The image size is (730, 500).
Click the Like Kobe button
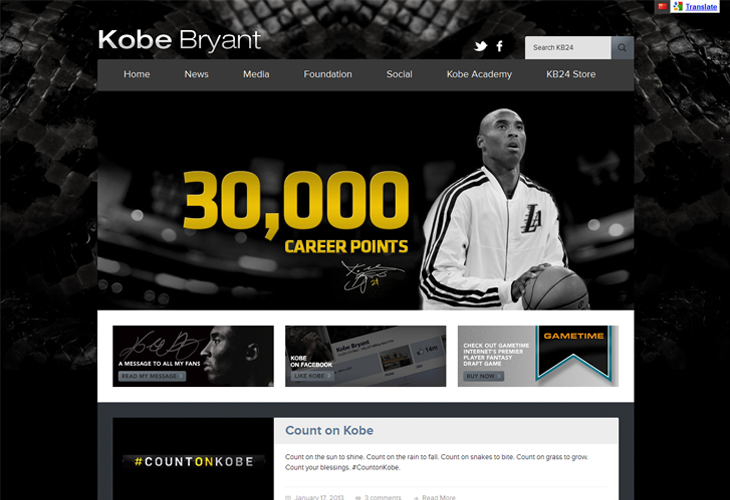tap(312, 376)
